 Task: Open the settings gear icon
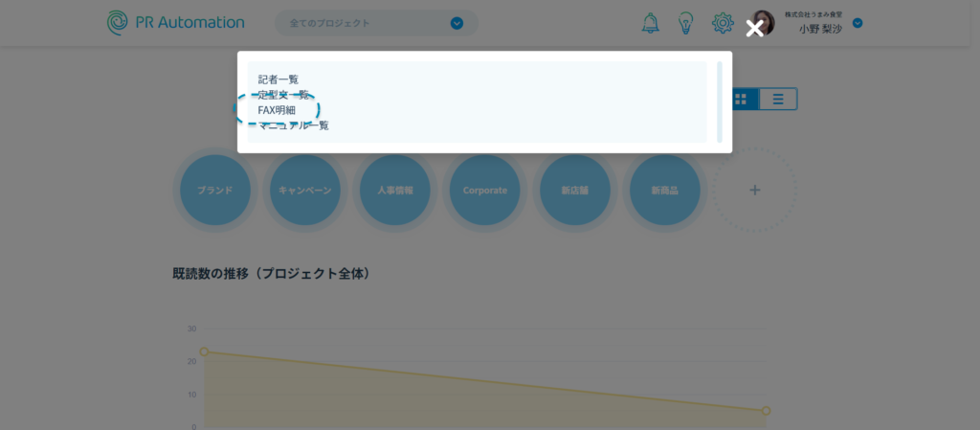coord(723,23)
